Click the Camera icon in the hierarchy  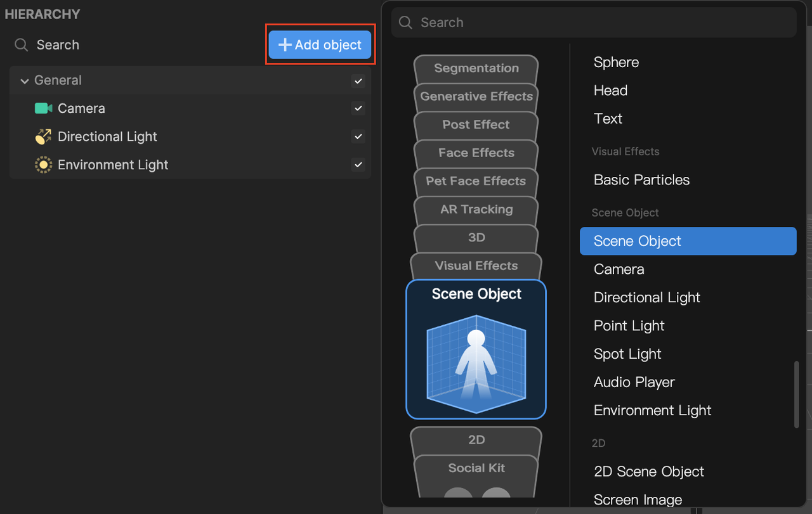coord(43,108)
